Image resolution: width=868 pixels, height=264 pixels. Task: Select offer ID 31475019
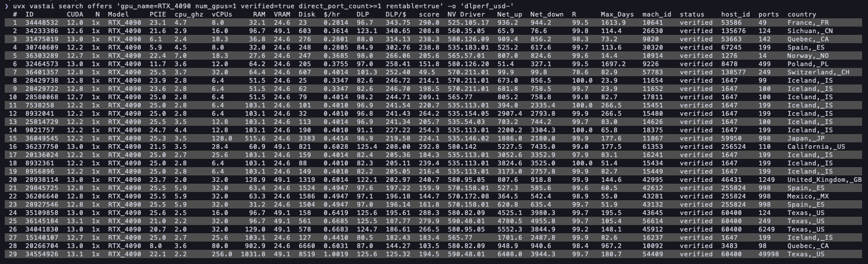click(42, 39)
